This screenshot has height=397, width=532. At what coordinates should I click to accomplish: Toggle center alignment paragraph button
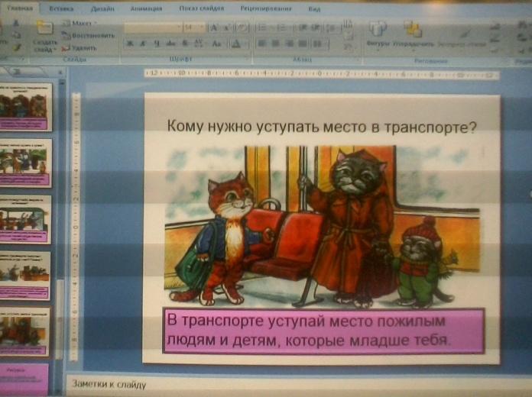pyautogui.click(x=275, y=44)
